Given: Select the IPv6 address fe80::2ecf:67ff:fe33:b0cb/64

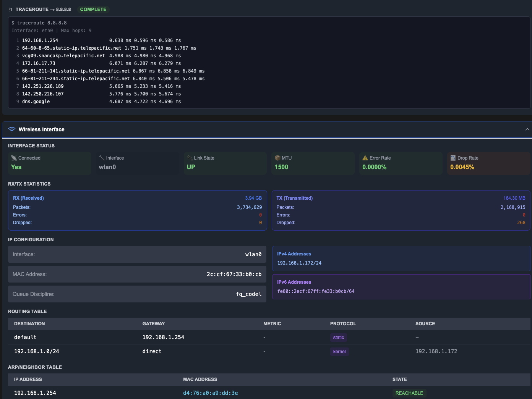Looking at the screenshot, I should point(316,291).
